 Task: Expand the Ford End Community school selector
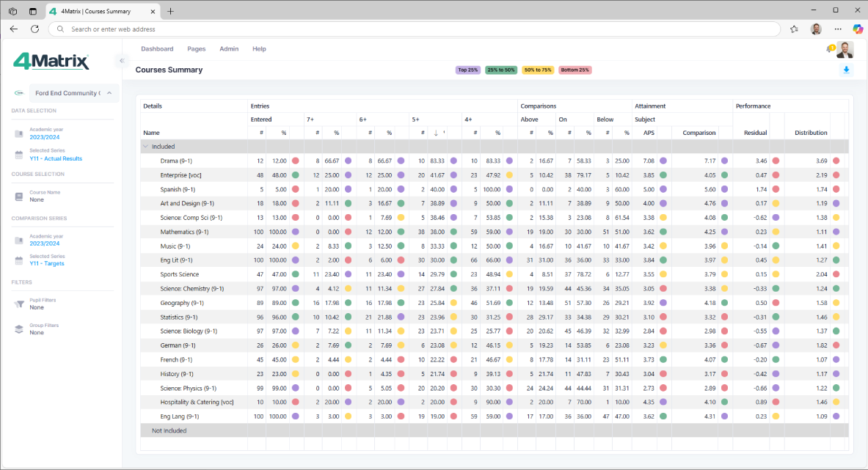pos(109,93)
